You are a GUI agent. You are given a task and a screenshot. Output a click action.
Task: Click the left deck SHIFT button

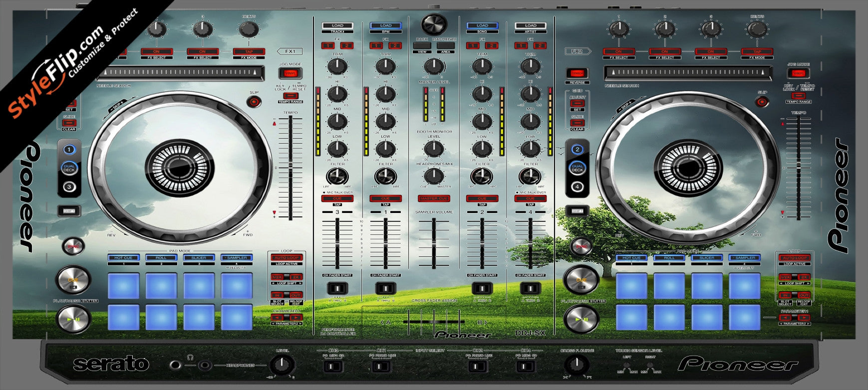click(x=69, y=211)
